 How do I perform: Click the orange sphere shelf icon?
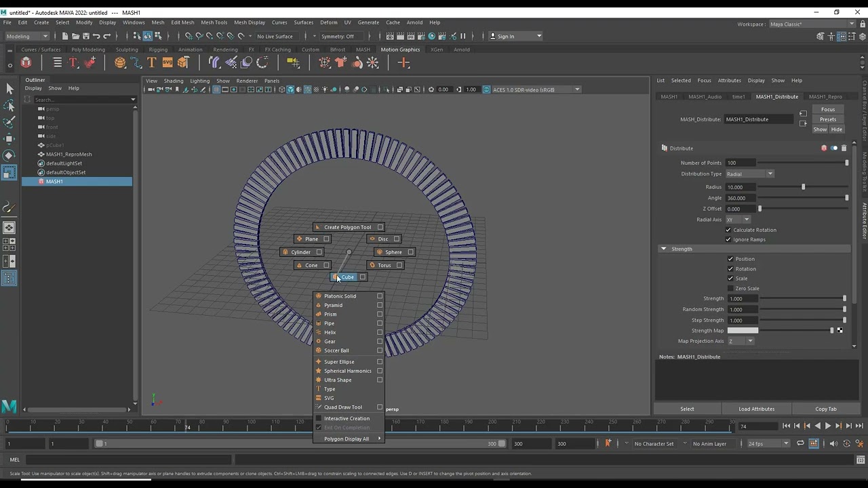(x=120, y=62)
